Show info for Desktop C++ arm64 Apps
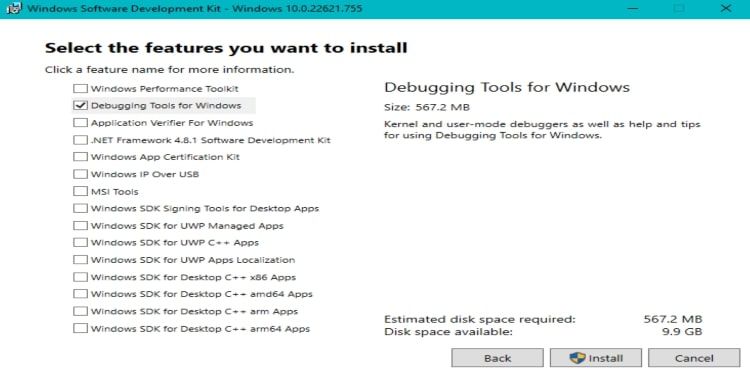 (x=200, y=329)
